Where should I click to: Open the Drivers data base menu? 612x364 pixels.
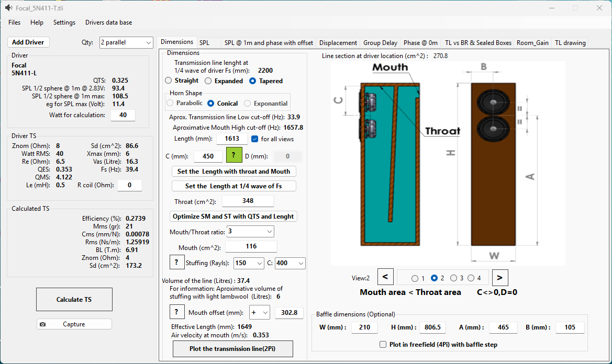point(108,22)
